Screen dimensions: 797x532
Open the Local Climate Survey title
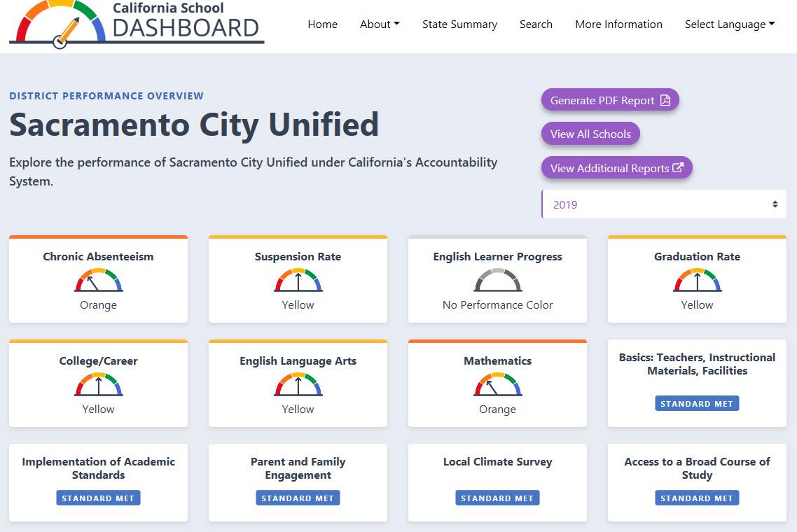tap(498, 461)
